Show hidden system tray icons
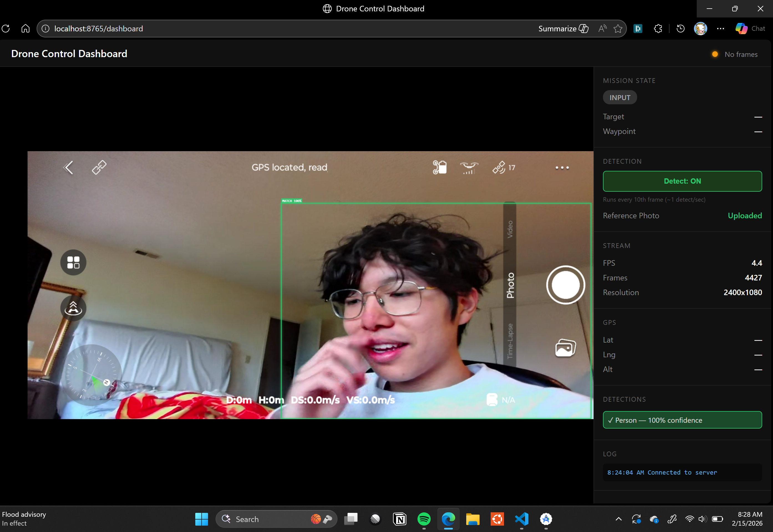 click(618, 519)
